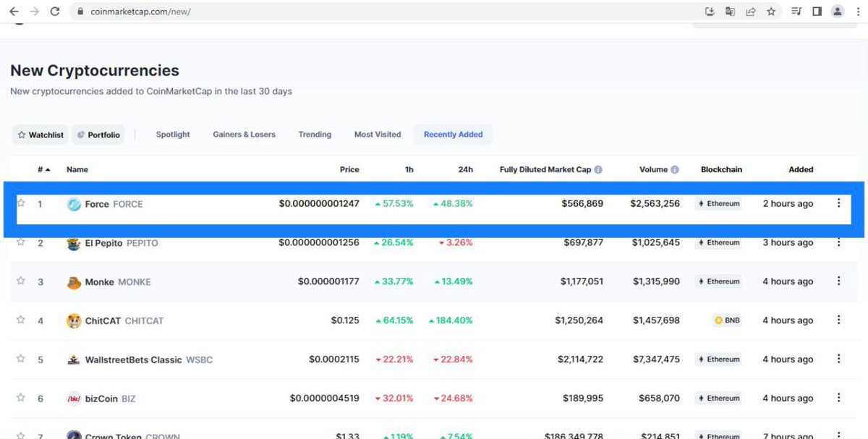Select the Trending tab
Screen dimensions: 868x439
click(314, 135)
